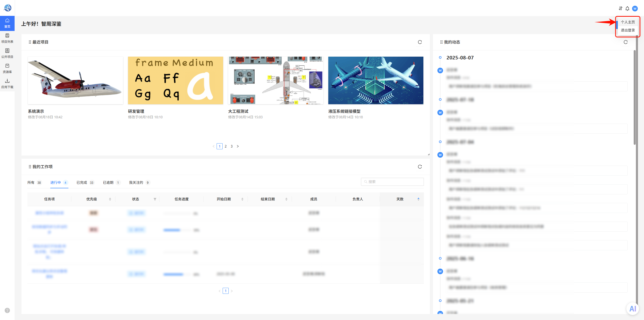Select 退出登录 from the user menu
Image resolution: width=644 pixels, height=320 pixels.
(x=628, y=30)
